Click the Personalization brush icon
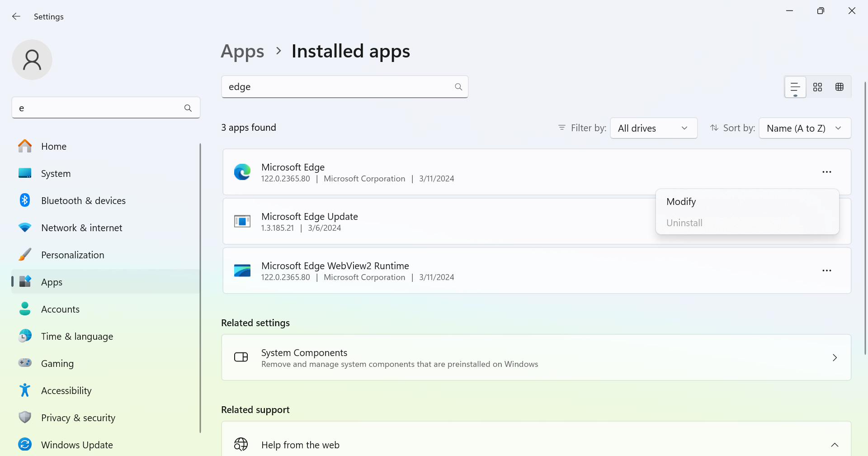The width and height of the screenshot is (868, 456). tap(25, 254)
